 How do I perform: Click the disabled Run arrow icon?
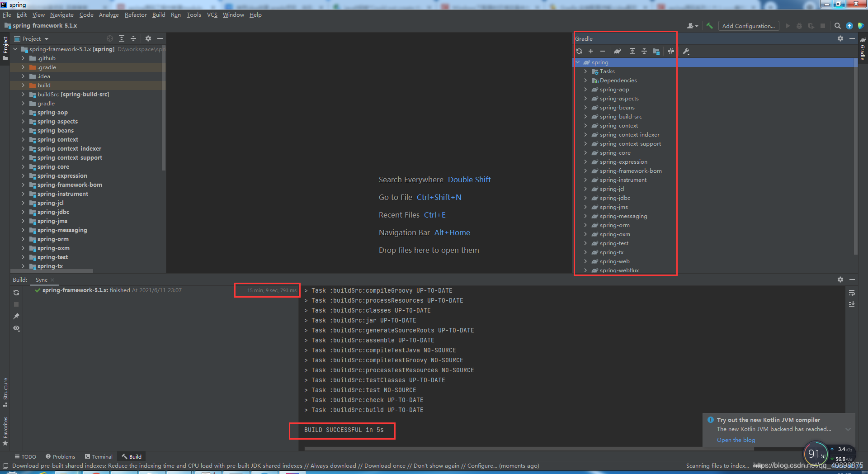coord(788,26)
